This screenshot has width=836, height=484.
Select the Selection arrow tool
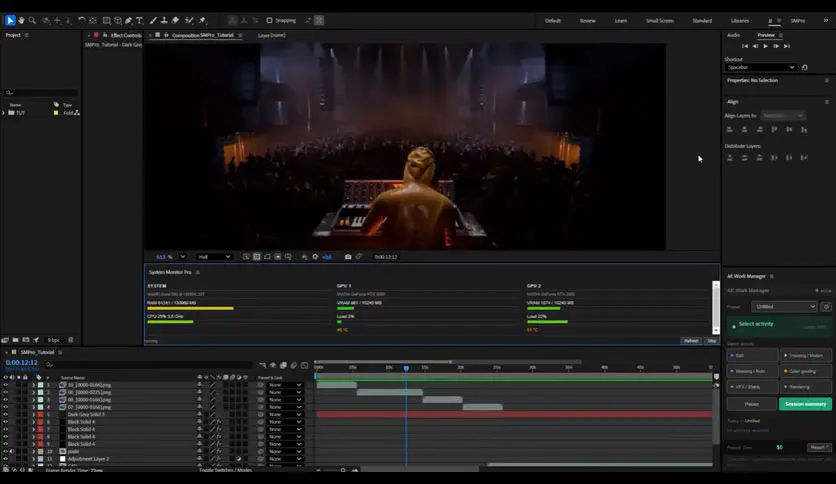point(10,20)
